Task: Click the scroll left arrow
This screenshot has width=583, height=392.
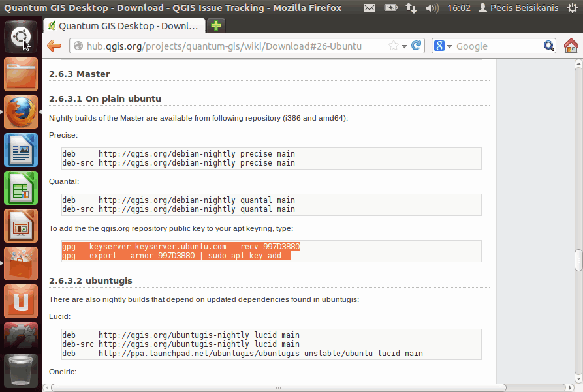Action: 47,387
